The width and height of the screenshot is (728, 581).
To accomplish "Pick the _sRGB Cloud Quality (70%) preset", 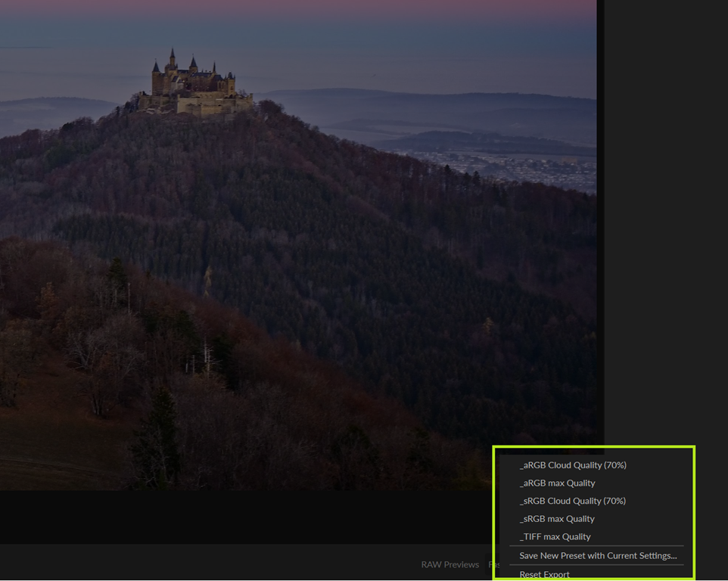I will tap(573, 501).
